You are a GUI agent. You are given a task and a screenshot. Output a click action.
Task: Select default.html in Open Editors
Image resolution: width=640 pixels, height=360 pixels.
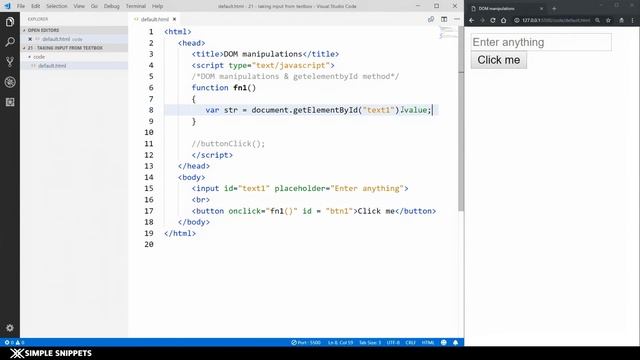[56, 39]
